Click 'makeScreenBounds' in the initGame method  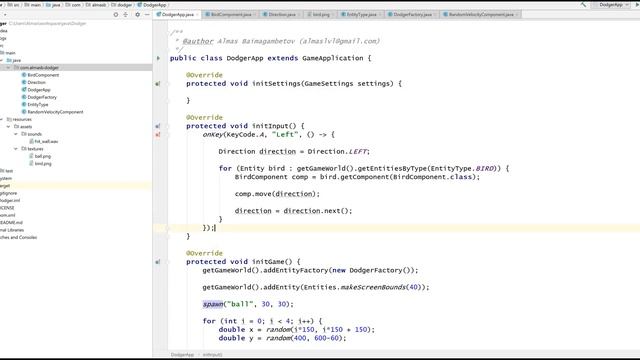point(373,287)
